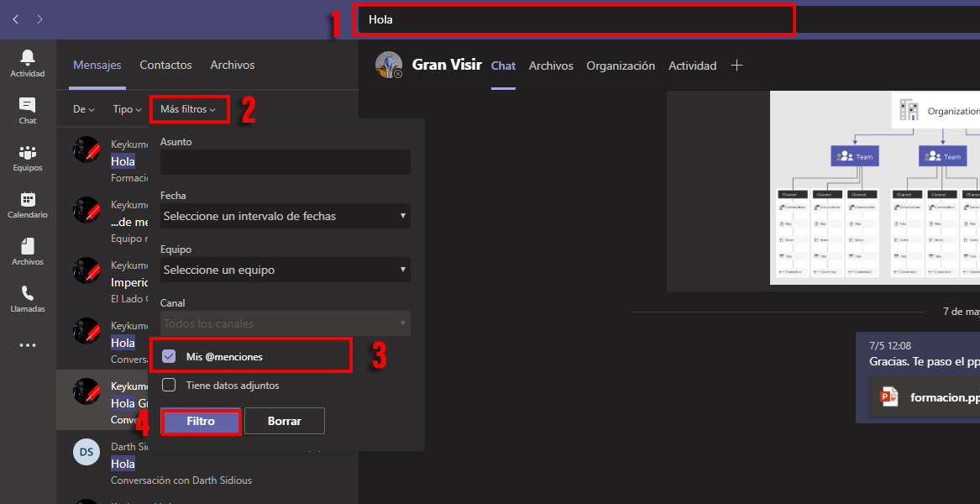The image size is (980, 504).
Task: Click inside the Hola search field
Action: pyautogui.click(x=574, y=19)
